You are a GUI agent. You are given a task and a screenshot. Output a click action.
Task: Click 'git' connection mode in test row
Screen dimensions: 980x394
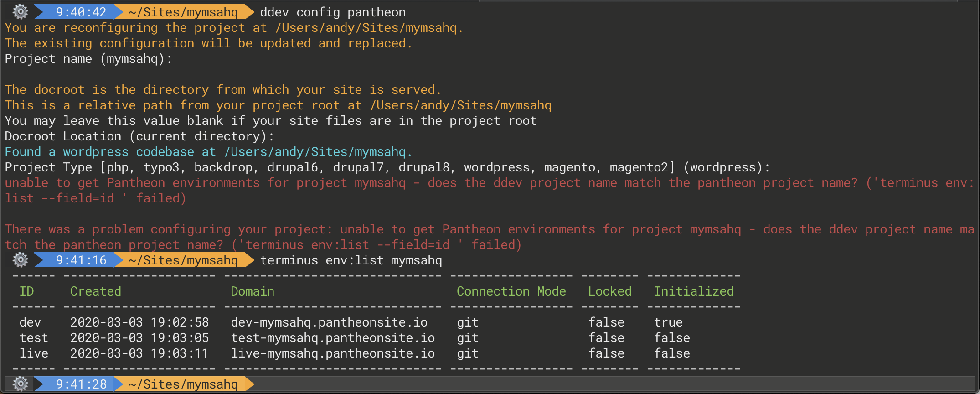pyautogui.click(x=468, y=338)
